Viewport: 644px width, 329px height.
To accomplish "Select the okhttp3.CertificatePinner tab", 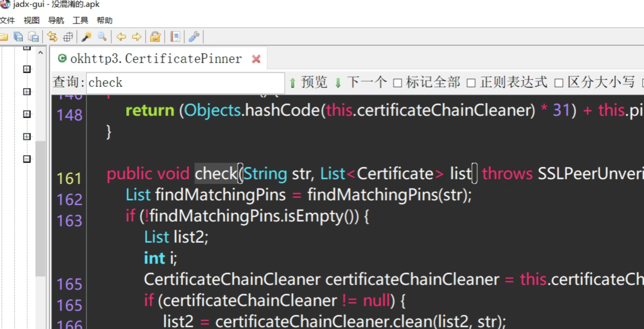I will pyautogui.click(x=156, y=59).
